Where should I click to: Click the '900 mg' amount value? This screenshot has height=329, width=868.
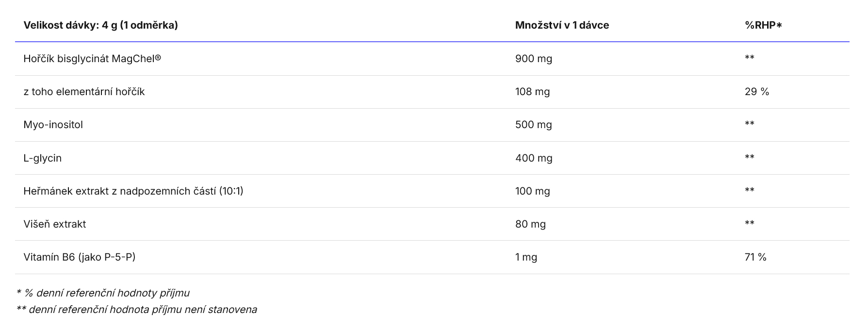[x=534, y=59]
